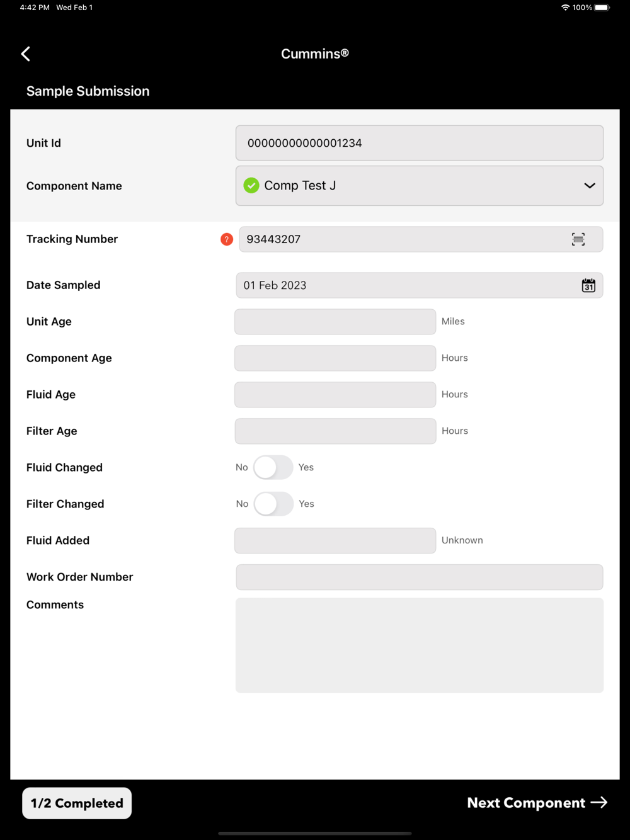Tap the Cummins® title
Image resolution: width=630 pixels, height=840 pixels.
(315, 54)
